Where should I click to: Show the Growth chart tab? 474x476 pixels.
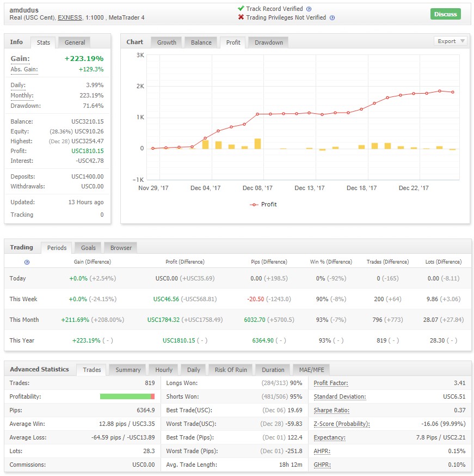click(x=167, y=42)
